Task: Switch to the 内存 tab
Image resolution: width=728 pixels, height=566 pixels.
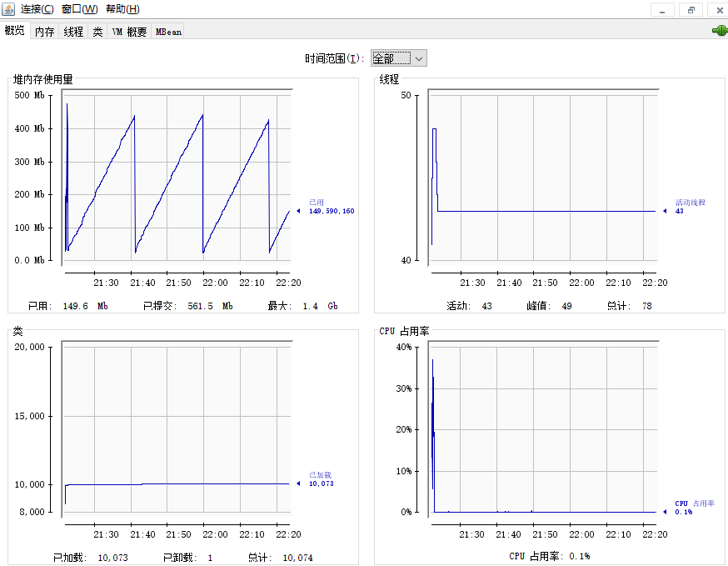Action: click(x=45, y=32)
